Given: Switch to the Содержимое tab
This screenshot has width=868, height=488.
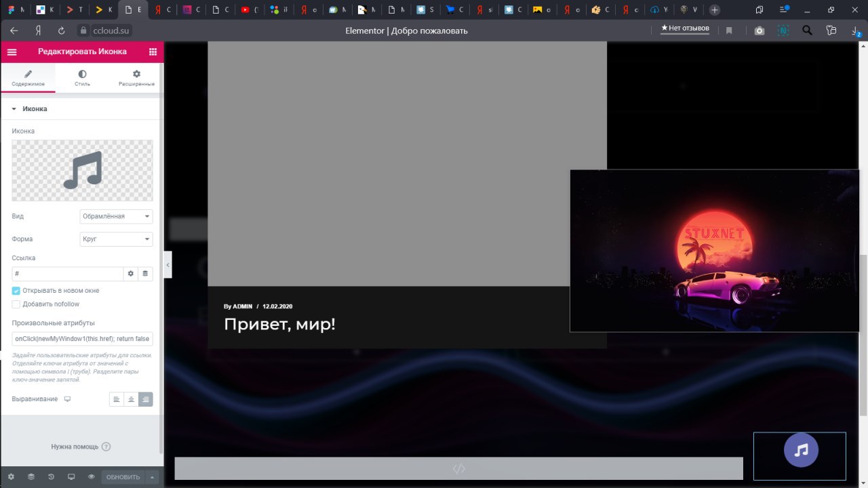Looking at the screenshot, I should pos(28,78).
